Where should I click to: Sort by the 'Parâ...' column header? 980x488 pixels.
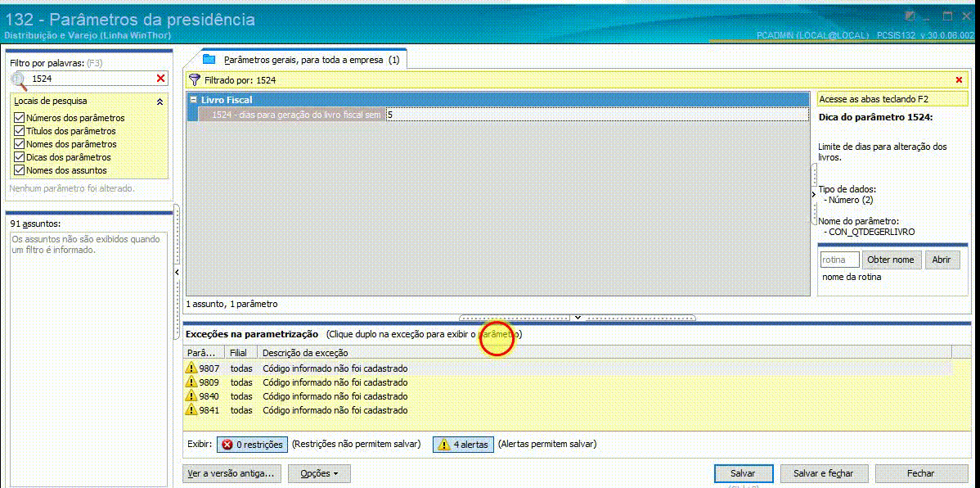click(x=203, y=353)
